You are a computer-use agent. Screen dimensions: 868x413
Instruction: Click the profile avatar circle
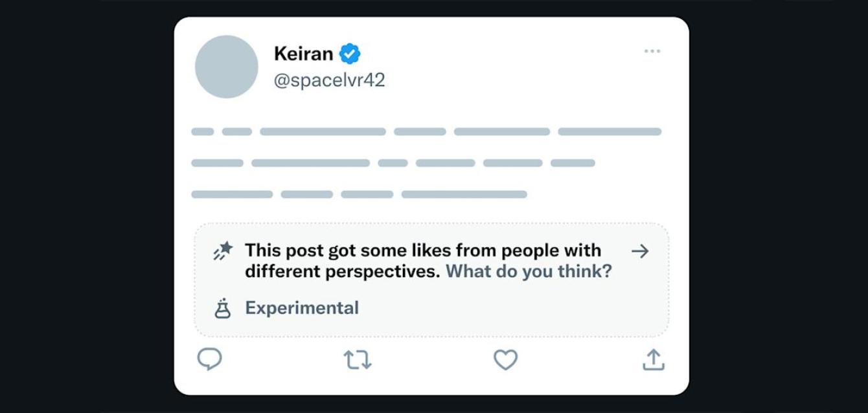pos(227,67)
